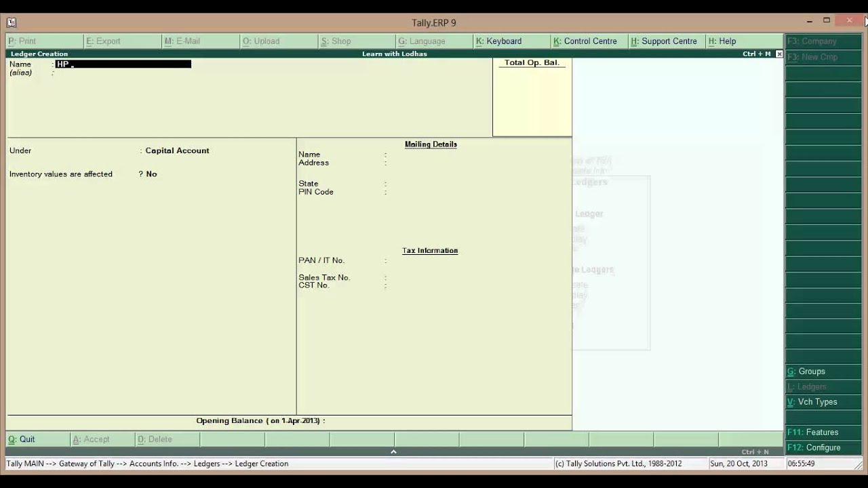Viewport: 868px width, 488px height.
Task: Click the Total Op. Bal. heading
Action: click(x=532, y=63)
